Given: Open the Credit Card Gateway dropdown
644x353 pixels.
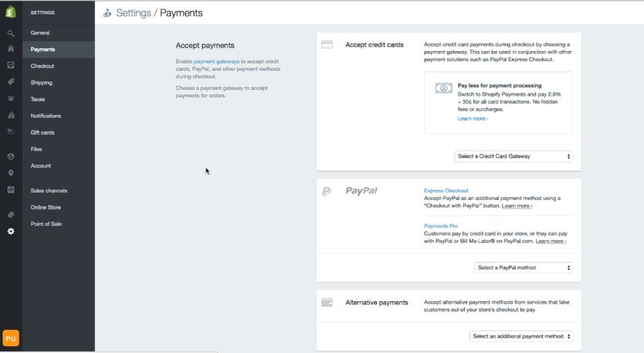Looking at the screenshot, I should point(514,156).
